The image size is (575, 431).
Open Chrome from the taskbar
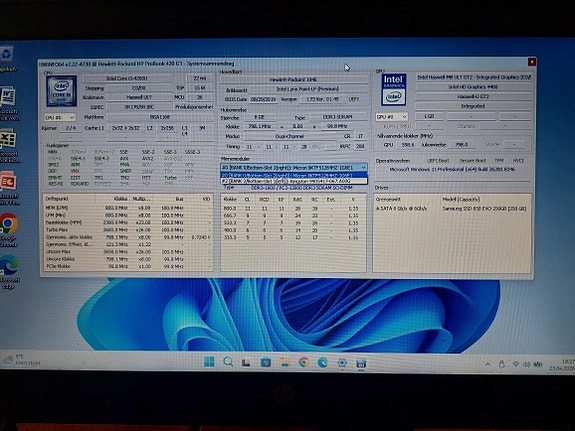pos(304,362)
